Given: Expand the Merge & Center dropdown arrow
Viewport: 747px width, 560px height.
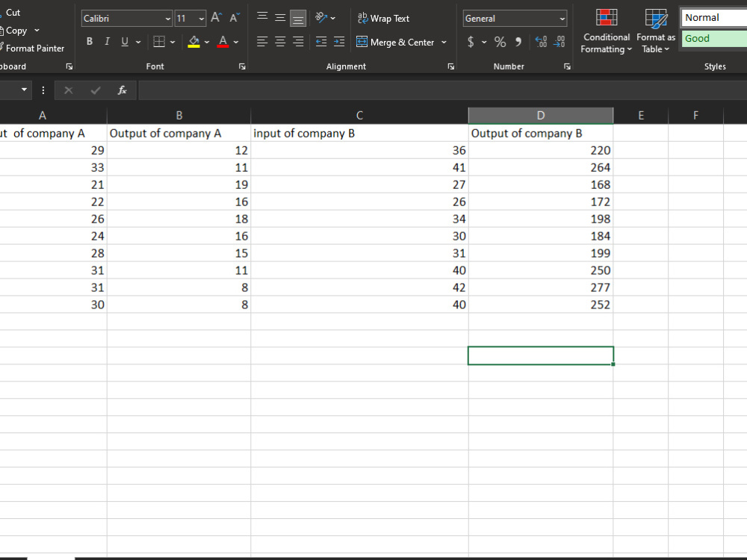Looking at the screenshot, I should point(444,43).
